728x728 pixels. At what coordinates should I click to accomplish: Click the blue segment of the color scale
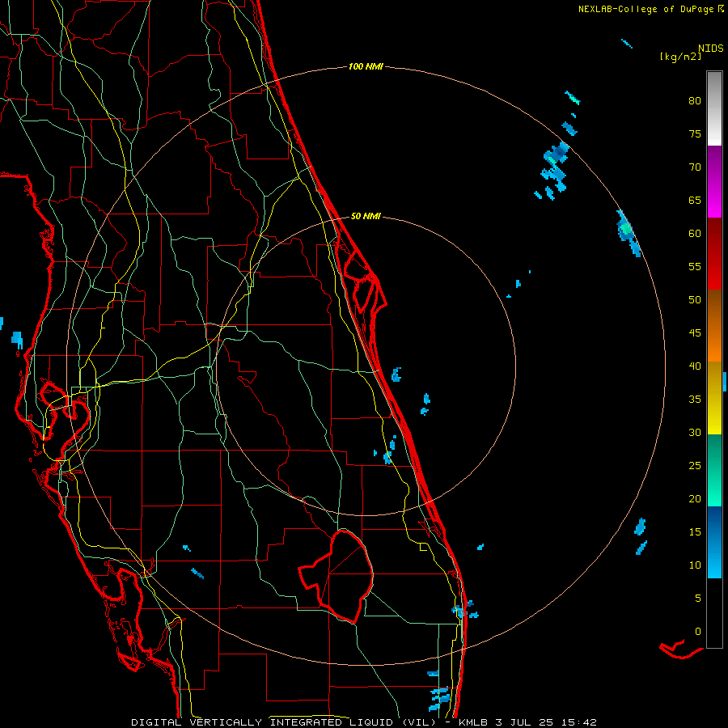[714, 542]
